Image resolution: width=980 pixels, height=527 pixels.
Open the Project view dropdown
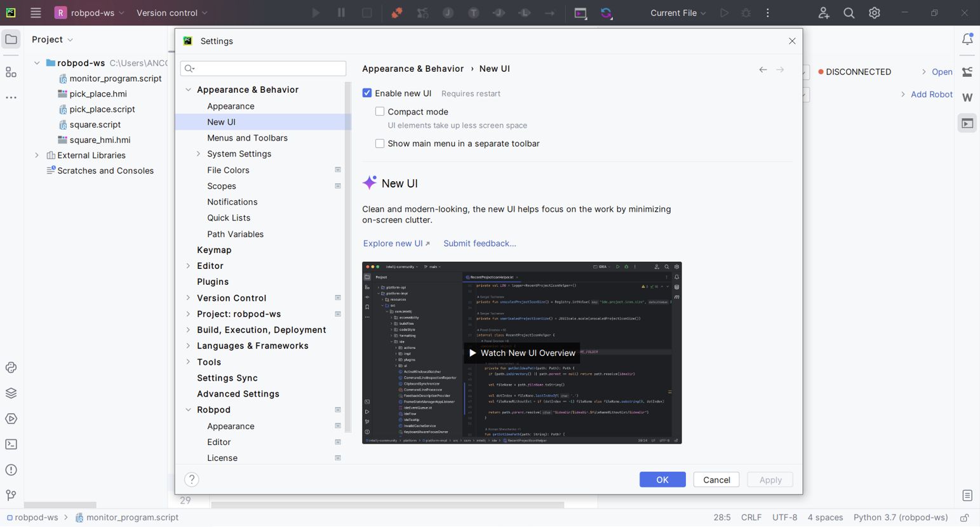pyautogui.click(x=53, y=39)
